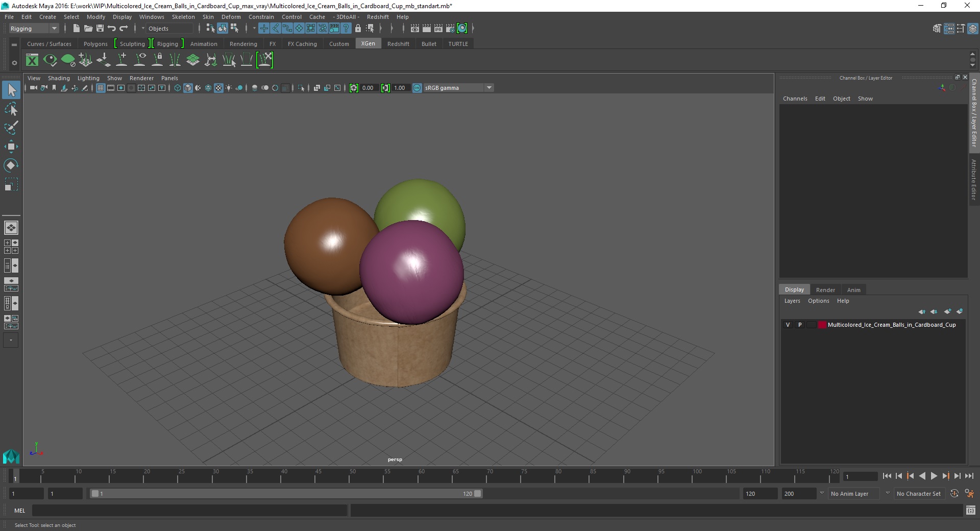Click the Save Scene floppy icon
Image resolution: width=980 pixels, height=531 pixels.
[100, 29]
